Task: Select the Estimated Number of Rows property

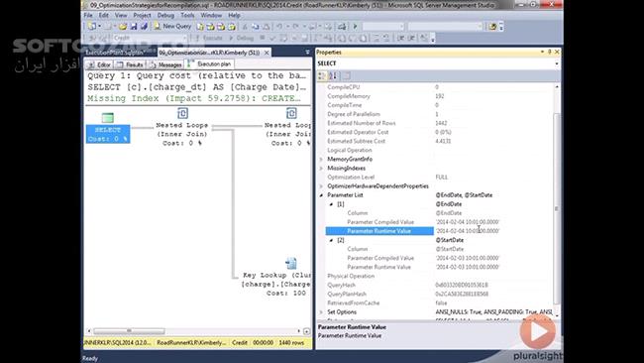Action: pyautogui.click(x=440, y=123)
